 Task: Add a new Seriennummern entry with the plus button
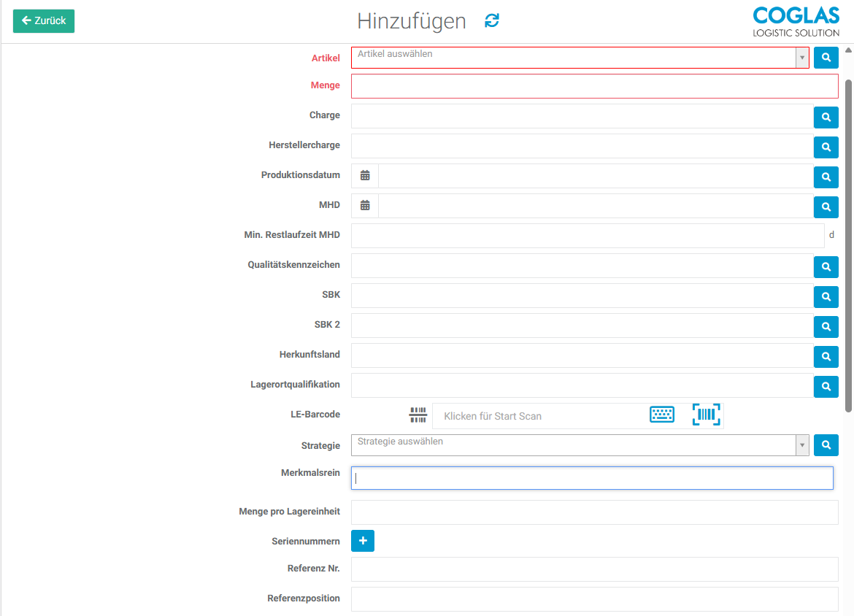coord(362,540)
